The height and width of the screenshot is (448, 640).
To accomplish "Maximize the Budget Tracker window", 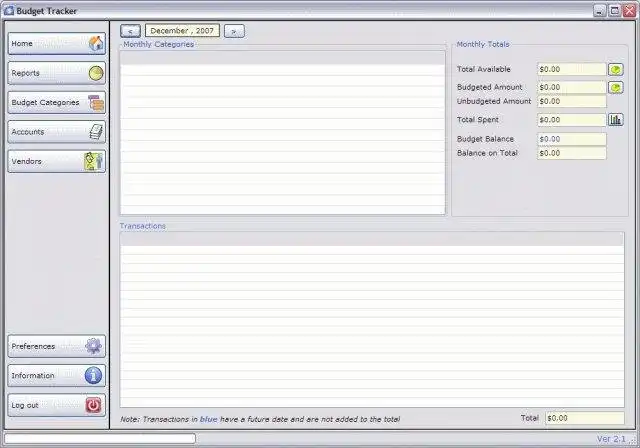I will point(615,11).
